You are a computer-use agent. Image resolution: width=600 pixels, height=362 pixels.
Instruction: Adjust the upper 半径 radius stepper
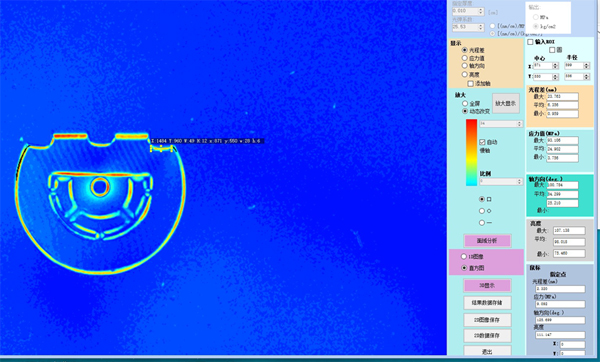click(x=586, y=66)
